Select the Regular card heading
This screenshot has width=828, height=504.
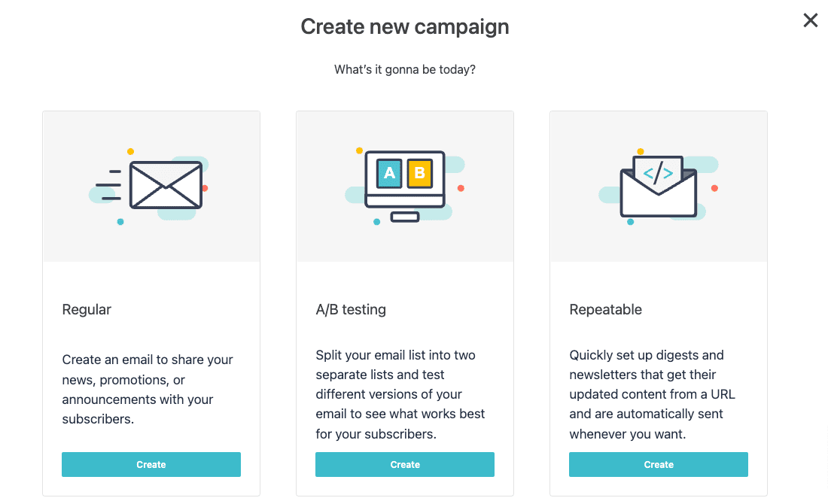[x=87, y=309]
